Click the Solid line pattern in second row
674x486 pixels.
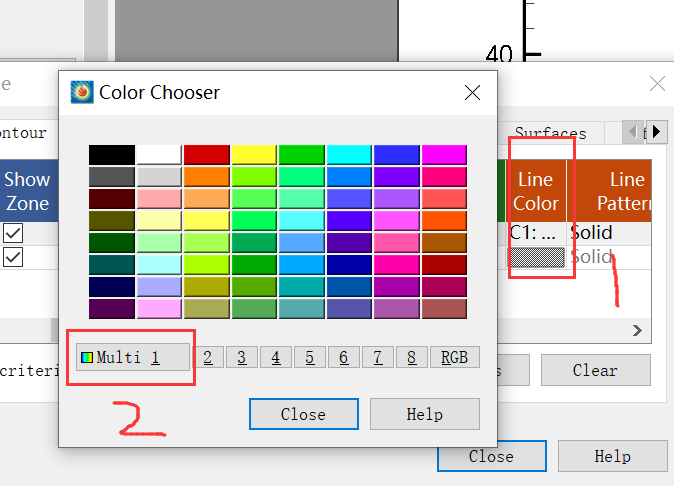click(591, 257)
